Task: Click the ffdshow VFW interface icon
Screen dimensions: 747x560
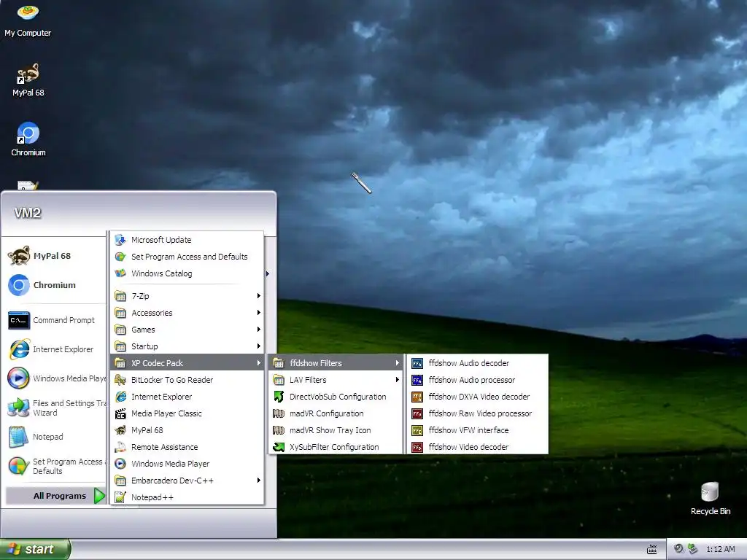Action: pos(417,430)
